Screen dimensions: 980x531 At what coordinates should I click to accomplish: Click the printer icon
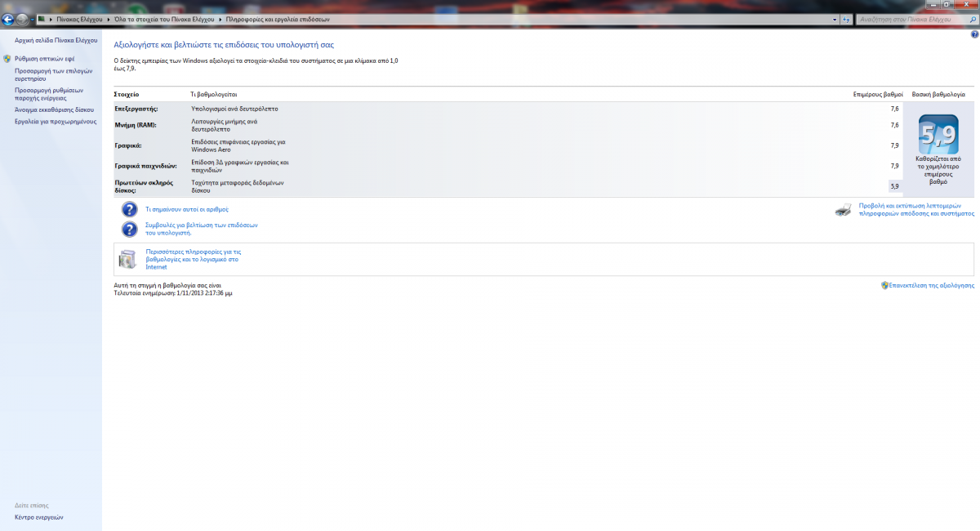[844, 210]
